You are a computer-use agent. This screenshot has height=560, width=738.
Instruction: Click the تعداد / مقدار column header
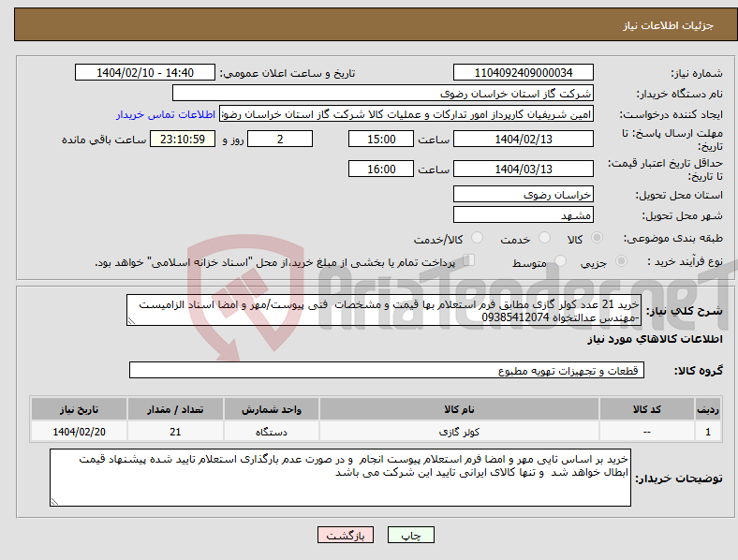(175, 409)
